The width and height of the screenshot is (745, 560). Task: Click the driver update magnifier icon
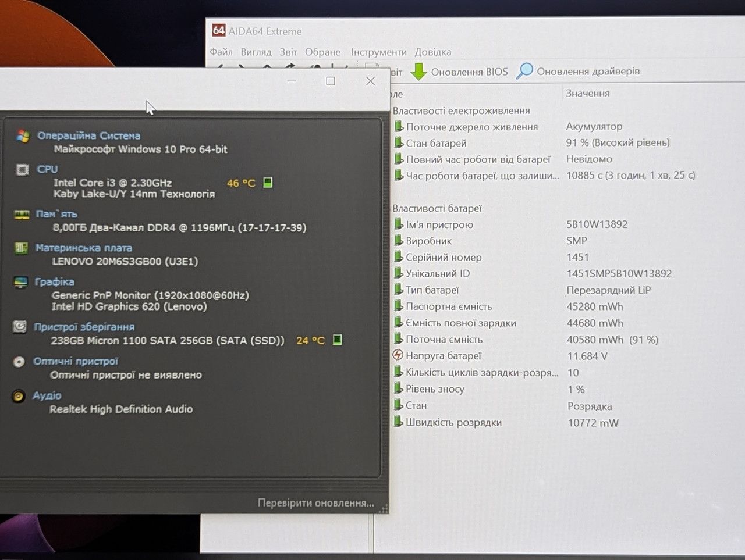(x=524, y=71)
